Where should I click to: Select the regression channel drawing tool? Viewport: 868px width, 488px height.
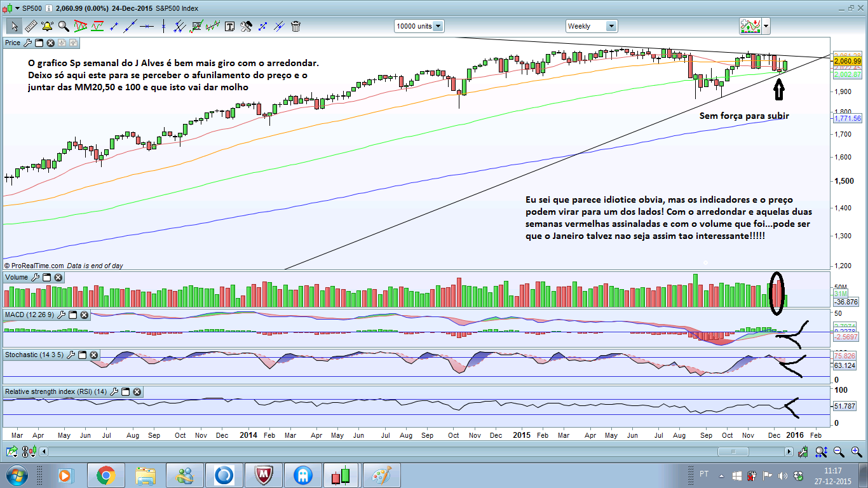(214, 26)
